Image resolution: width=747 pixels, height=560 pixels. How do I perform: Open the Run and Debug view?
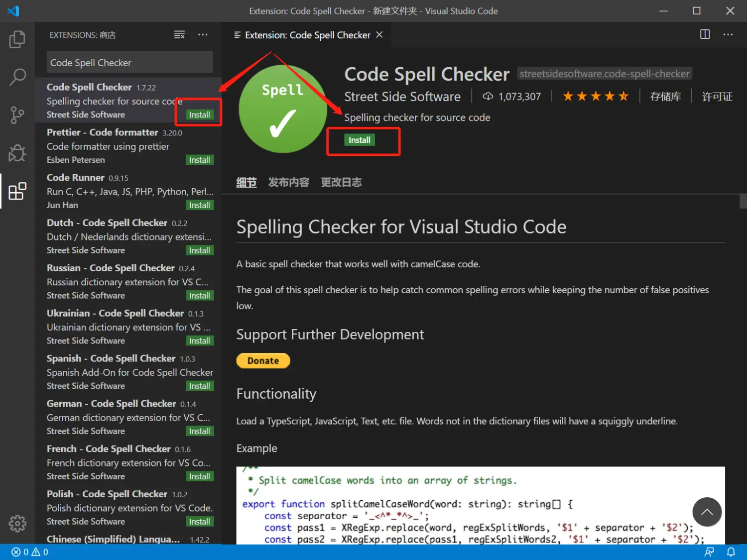coord(17,153)
